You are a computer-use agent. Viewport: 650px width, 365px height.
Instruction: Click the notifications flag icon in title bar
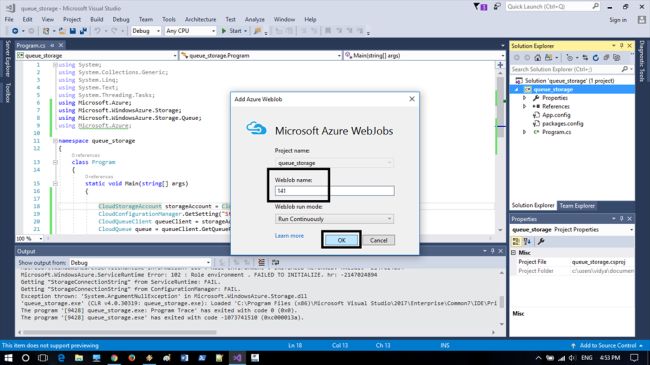tap(480, 7)
